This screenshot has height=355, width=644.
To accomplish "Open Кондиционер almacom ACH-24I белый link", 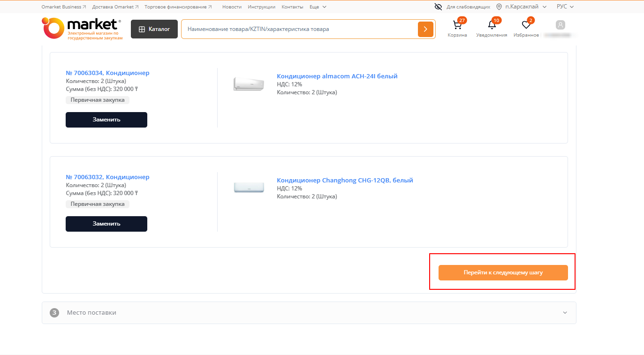I will (337, 76).
